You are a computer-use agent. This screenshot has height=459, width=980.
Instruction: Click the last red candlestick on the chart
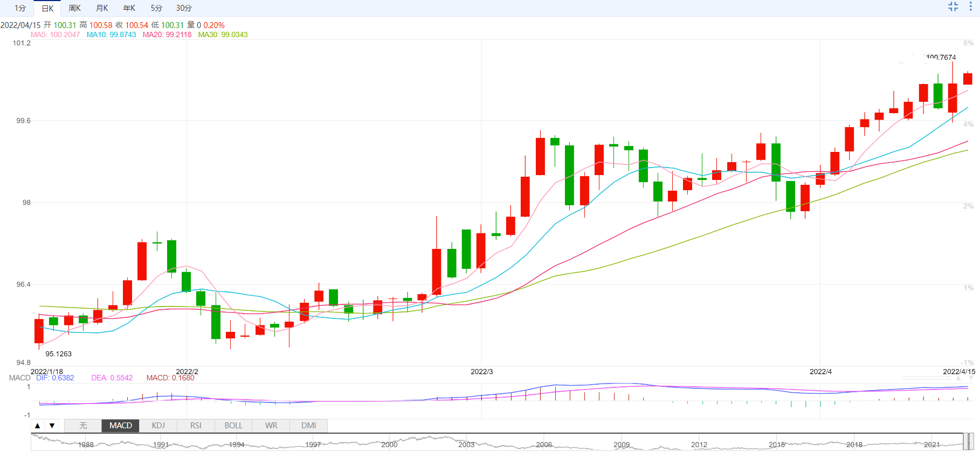[968, 79]
